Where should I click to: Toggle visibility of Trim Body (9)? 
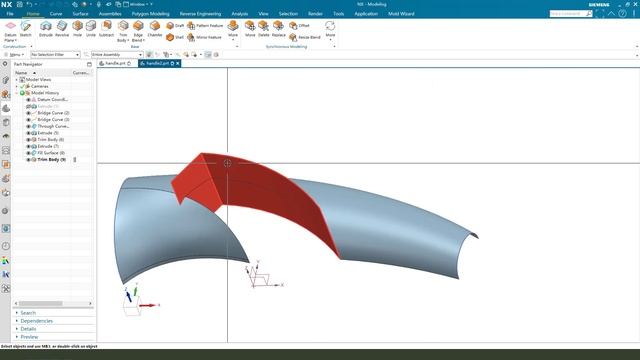(28, 160)
